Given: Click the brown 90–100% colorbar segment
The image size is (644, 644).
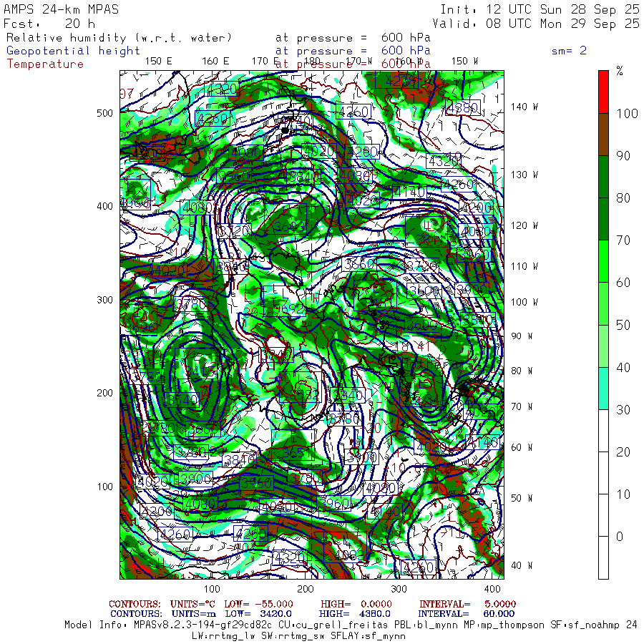Looking at the screenshot, I should coord(603,135).
